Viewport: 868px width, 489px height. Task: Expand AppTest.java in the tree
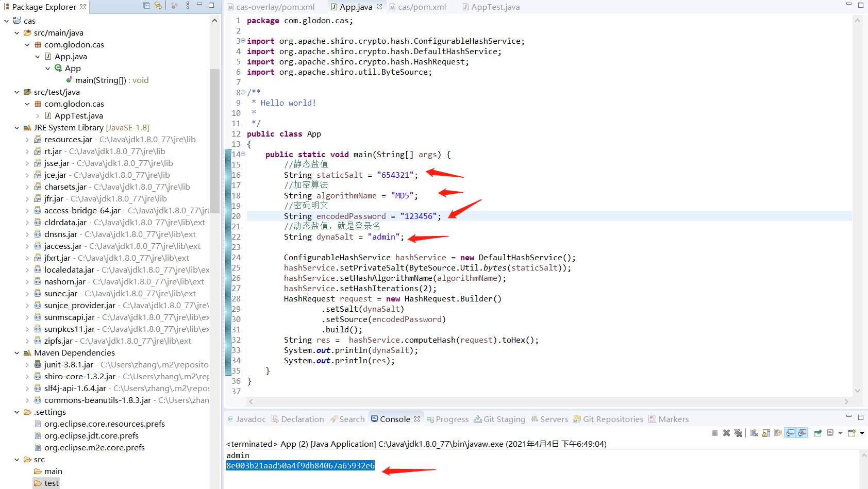tap(37, 115)
